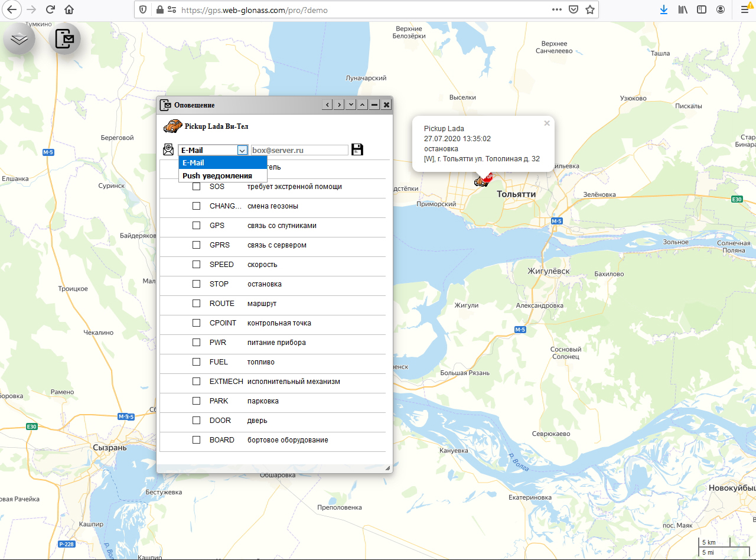Collapse the E-Mail notification type dropdown
The width and height of the screenshot is (756, 560).
(213, 150)
